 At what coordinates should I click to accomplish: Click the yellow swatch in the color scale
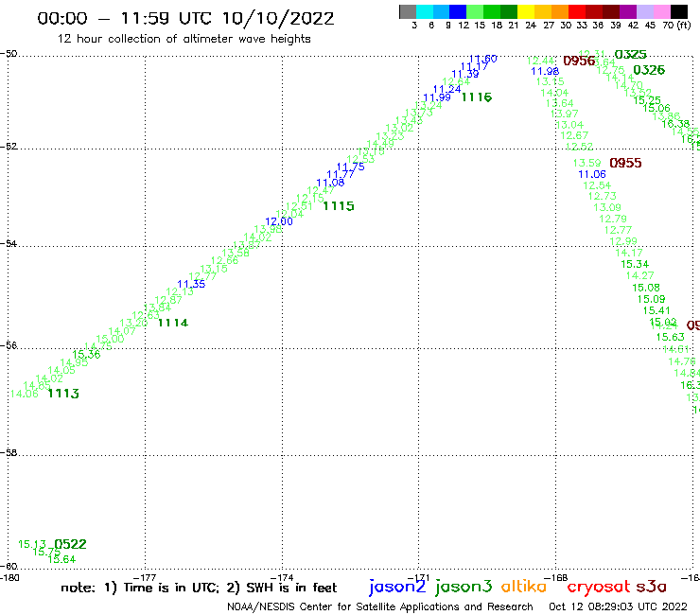pyautogui.click(x=526, y=11)
